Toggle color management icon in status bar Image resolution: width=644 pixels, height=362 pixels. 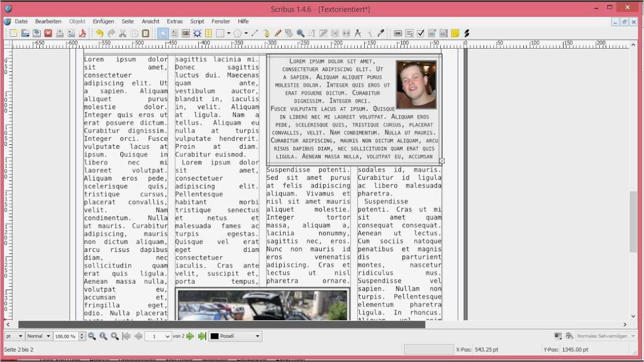569,336
